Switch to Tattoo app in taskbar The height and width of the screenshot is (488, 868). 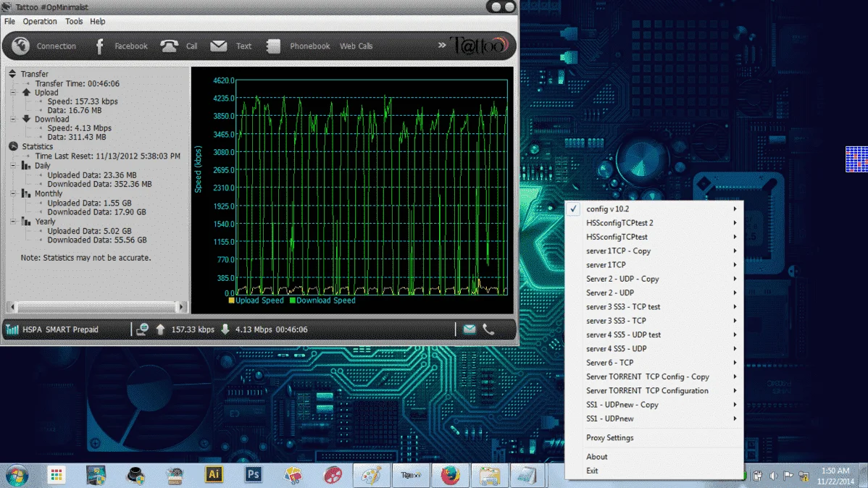click(x=411, y=475)
